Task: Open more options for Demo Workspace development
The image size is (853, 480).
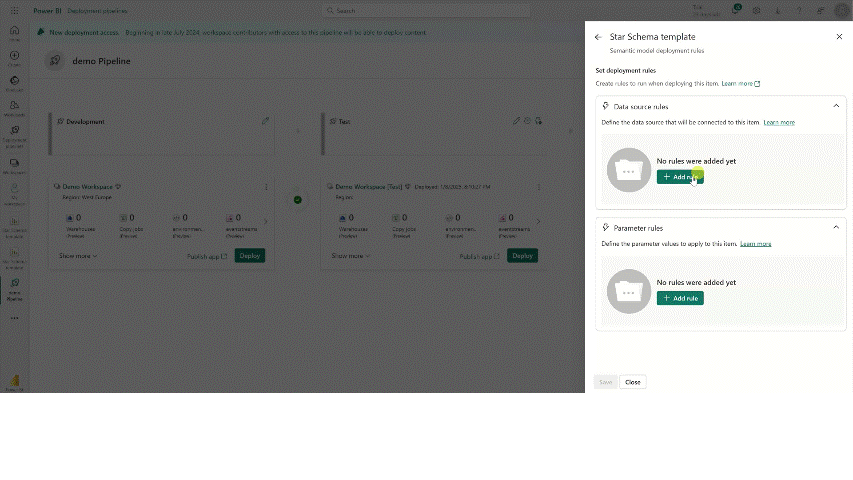Action: click(x=266, y=187)
